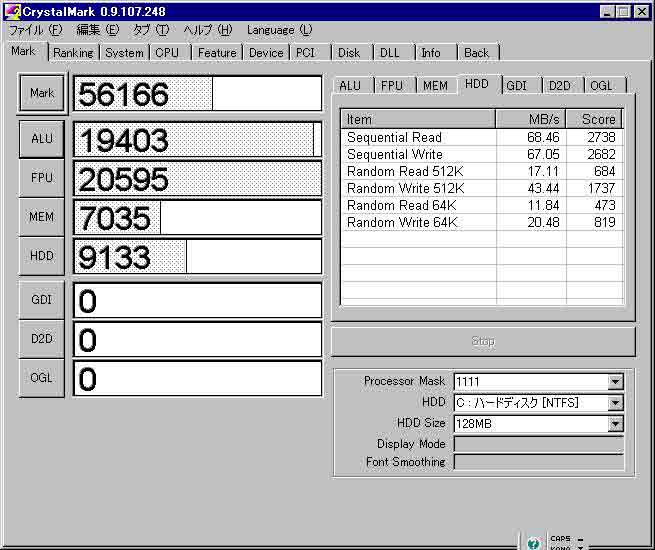The width and height of the screenshot is (655, 550).
Task: Select the Random Read 64K row
Action: pyautogui.click(x=482, y=205)
